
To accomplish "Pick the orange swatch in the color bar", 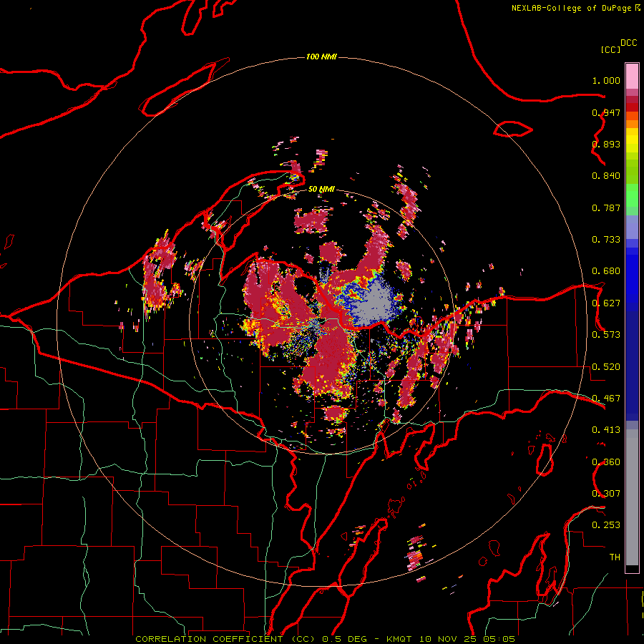I will 632,124.
